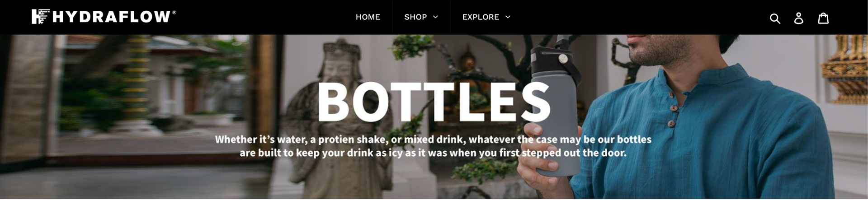
Task: Go to the HOME page link
Action: point(368,17)
